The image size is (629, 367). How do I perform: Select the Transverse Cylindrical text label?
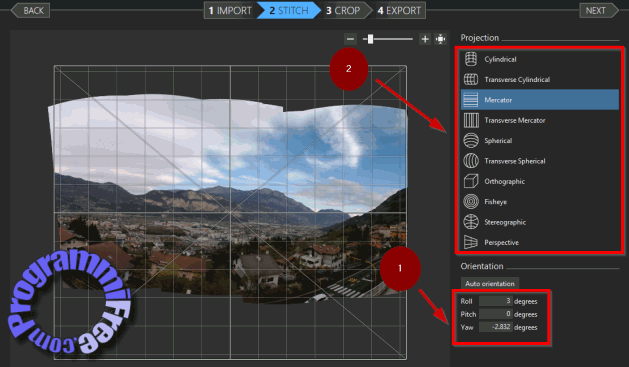click(517, 79)
